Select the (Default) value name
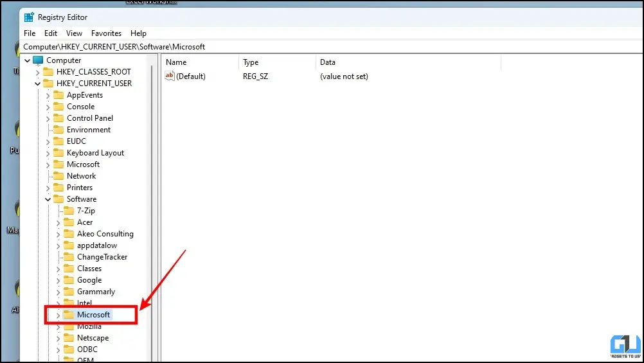This screenshot has width=644, height=363. pos(191,76)
